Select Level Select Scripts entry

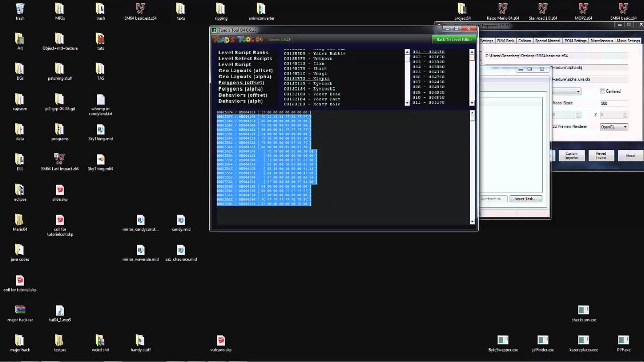point(245,59)
